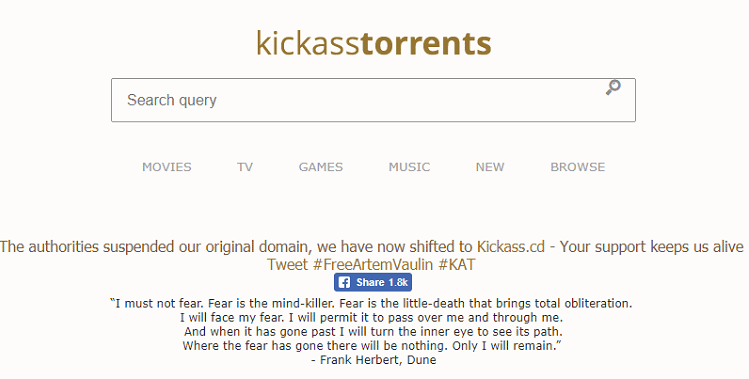Click the kickasstorrents logo
749x379 pixels.
[x=374, y=43]
